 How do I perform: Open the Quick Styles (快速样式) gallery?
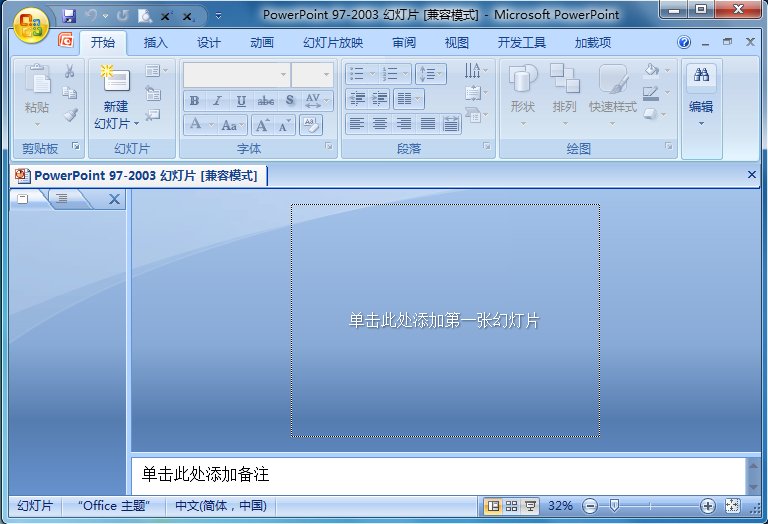612,94
